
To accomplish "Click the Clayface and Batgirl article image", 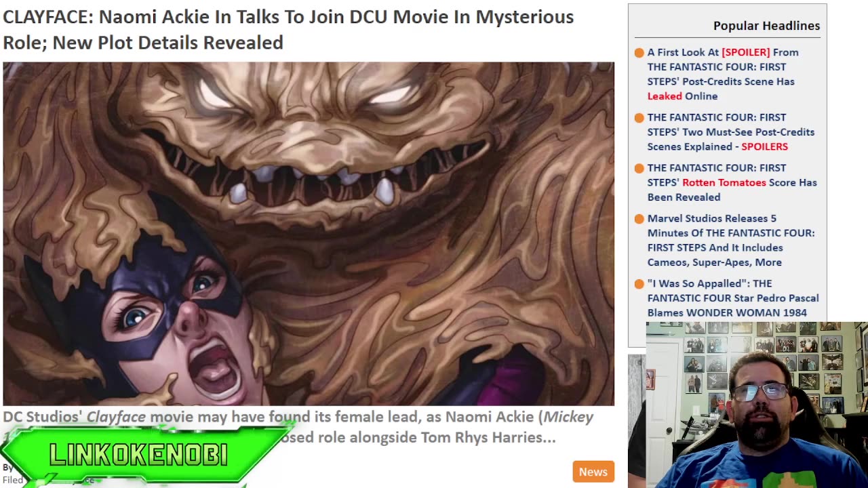I will click(309, 234).
